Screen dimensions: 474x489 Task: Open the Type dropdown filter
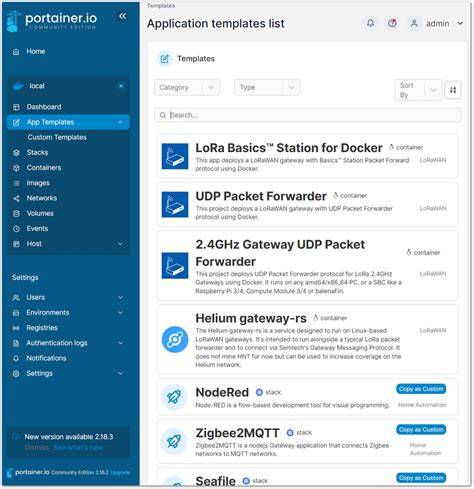[x=267, y=88]
